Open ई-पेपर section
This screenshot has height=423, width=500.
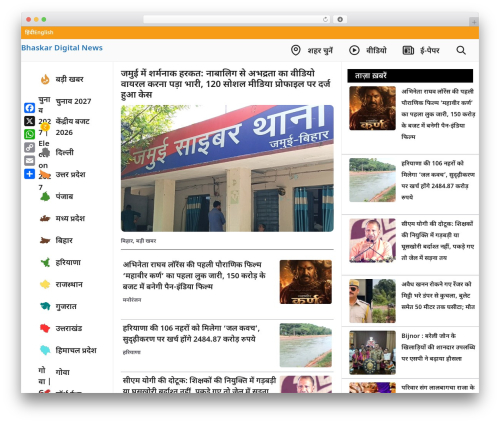(x=430, y=50)
